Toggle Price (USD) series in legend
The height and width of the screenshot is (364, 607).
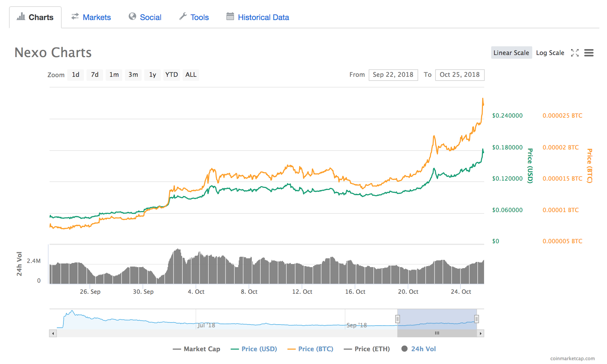pos(254,349)
